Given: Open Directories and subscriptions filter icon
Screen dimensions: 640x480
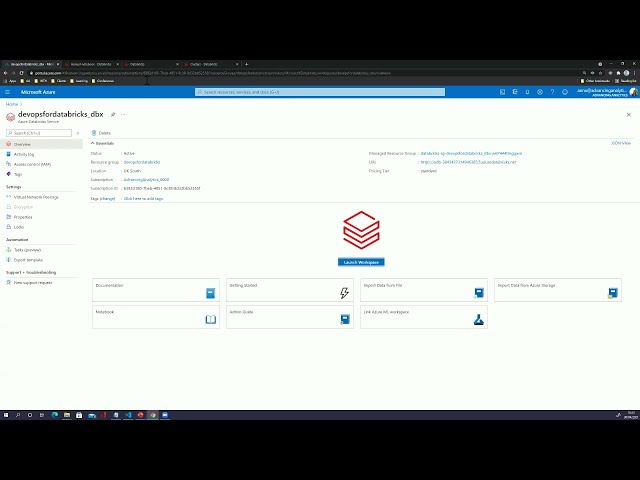Looking at the screenshot, I should tap(515, 92).
